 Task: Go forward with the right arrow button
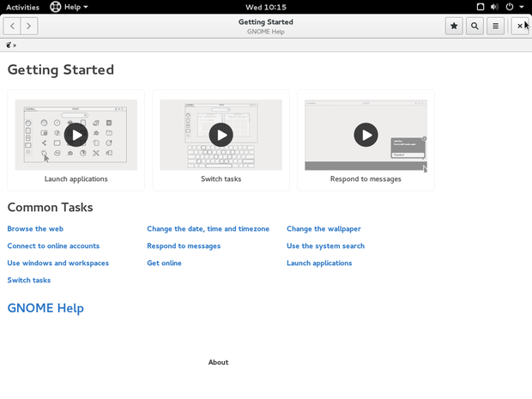click(x=29, y=26)
